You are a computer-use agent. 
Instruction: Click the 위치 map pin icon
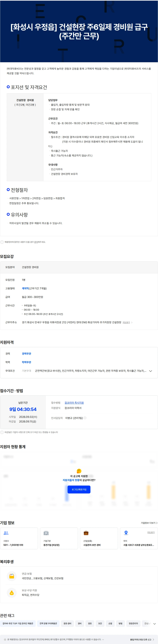(126, 533)
